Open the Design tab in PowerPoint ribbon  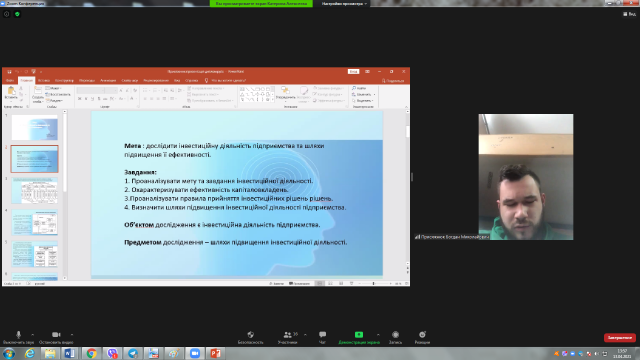(x=64, y=80)
